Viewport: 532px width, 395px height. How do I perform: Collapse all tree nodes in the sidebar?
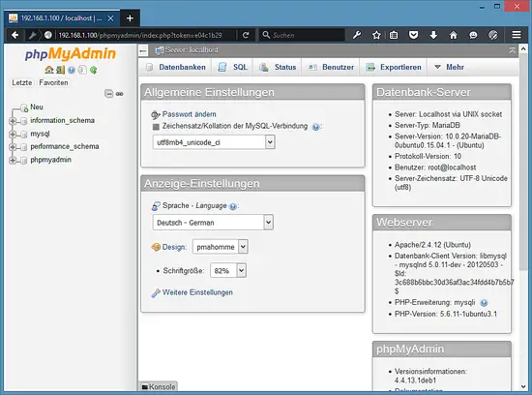click(x=108, y=93)
